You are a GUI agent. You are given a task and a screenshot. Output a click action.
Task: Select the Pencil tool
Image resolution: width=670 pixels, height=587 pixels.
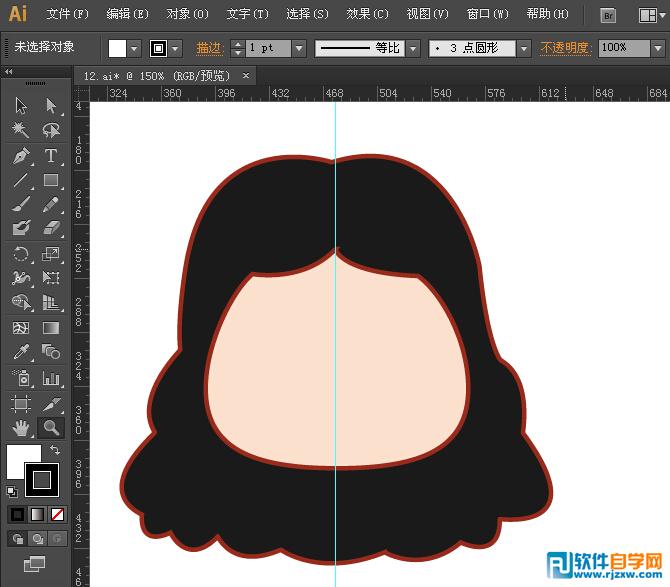click(51, 204)
